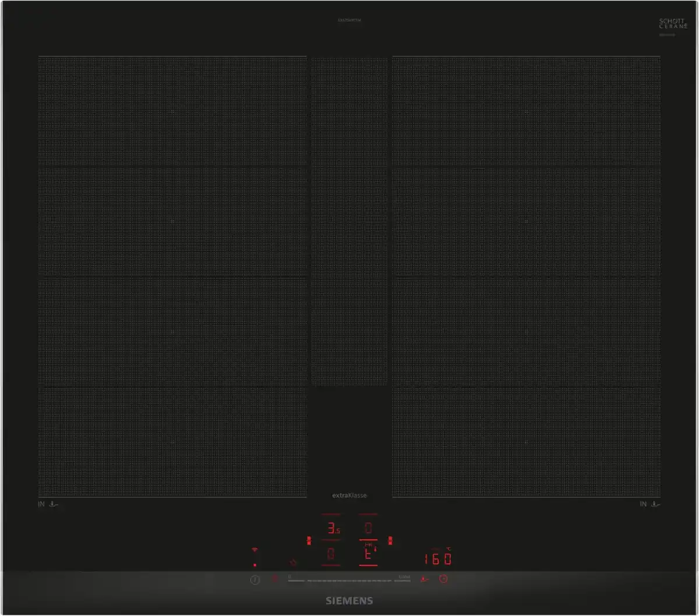This screenshot has width=699, height=616.
Task: Select the zone showing power level 3.5
Action: (332, 529)
